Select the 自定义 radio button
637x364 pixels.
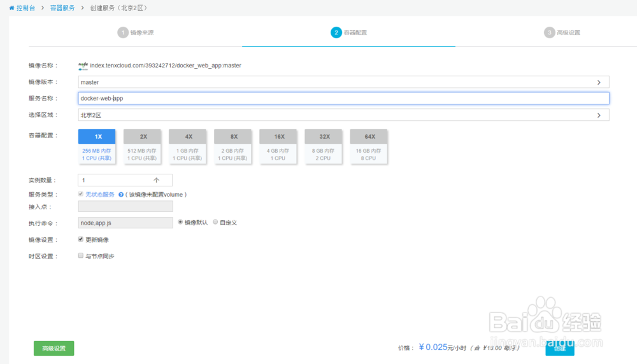[215, 222]
